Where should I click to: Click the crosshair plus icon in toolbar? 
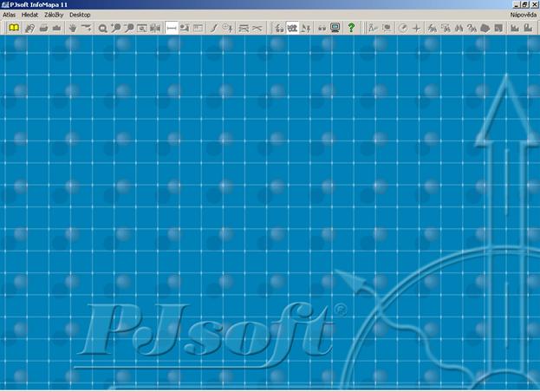[417, 28]
